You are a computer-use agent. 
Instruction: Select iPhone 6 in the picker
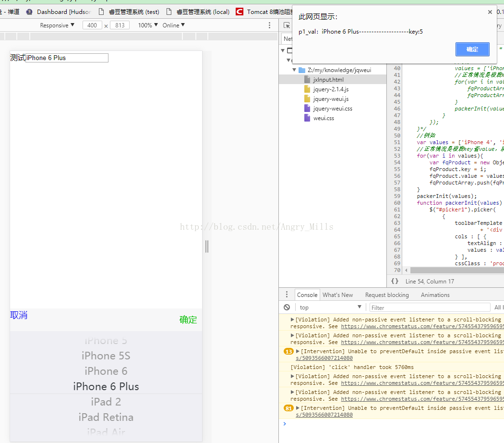[106, 371]
